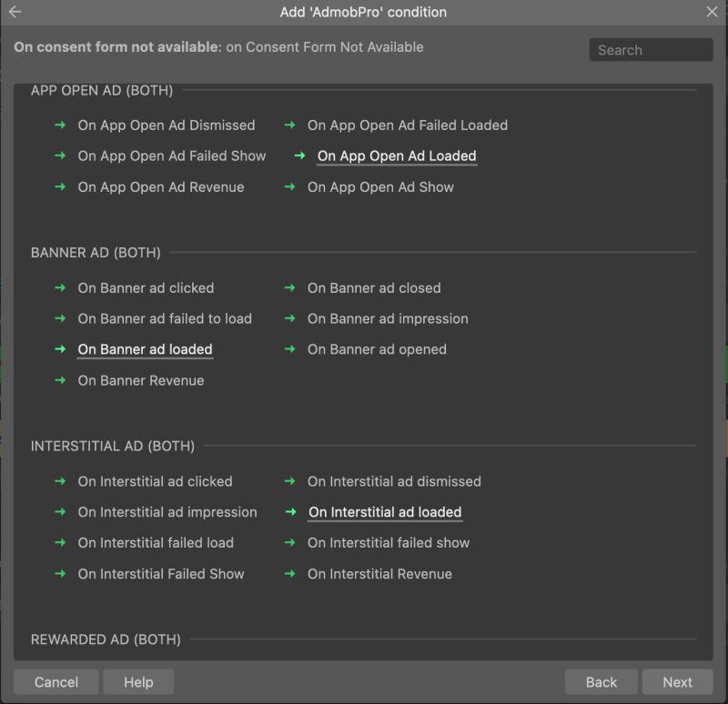Go Back to previous dialog step

tap(602, 682)
